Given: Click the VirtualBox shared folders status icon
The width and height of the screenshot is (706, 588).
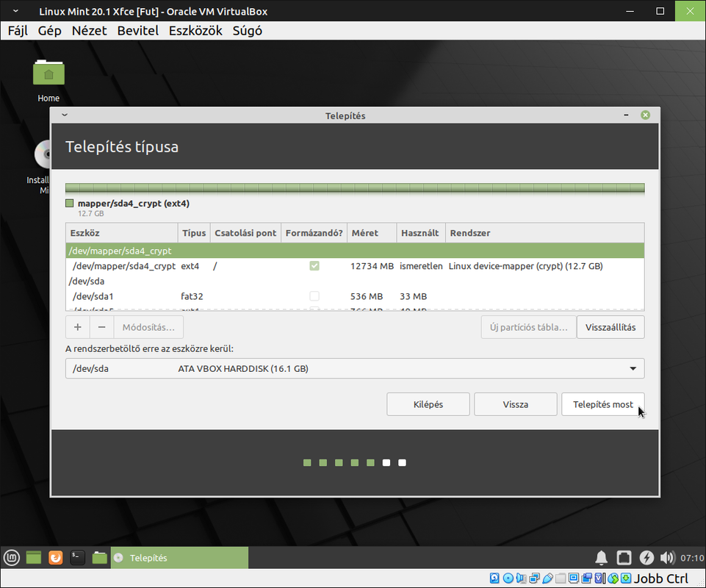Looking at the screenshot, I should point(561,578).
